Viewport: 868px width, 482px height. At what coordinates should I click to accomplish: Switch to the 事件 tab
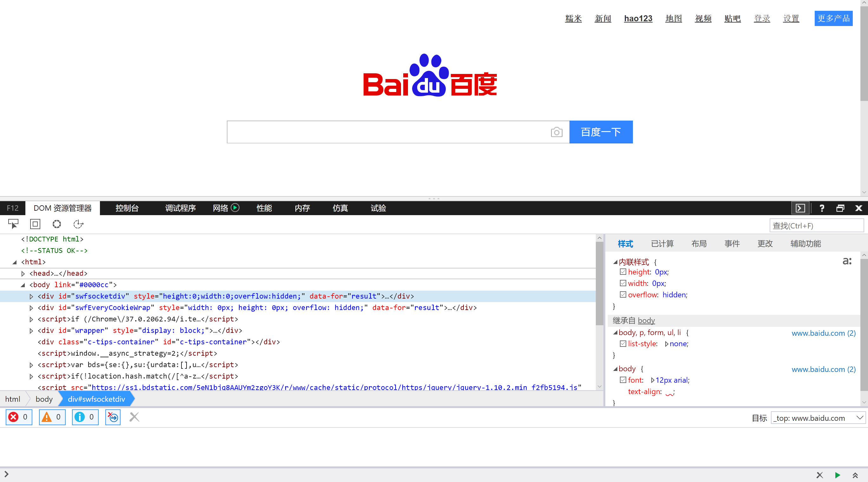click(x=732, y=243)
